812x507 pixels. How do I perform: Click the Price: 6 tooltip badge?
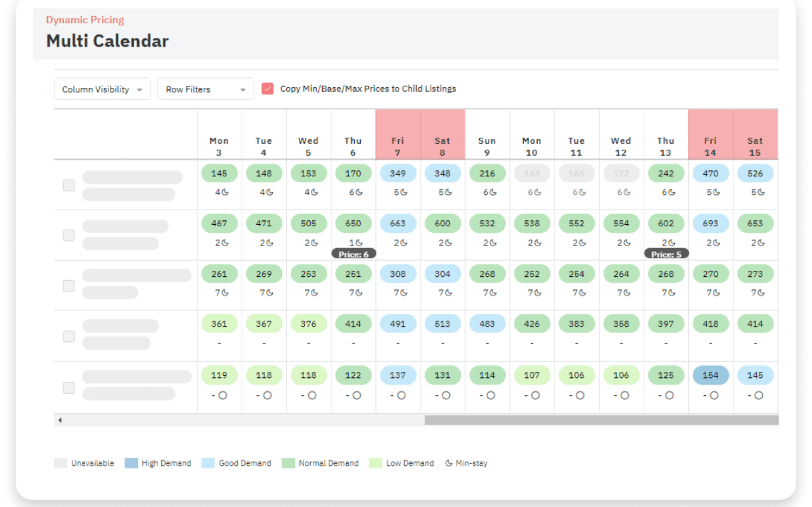pyautogui.click(x=353, y=254)
